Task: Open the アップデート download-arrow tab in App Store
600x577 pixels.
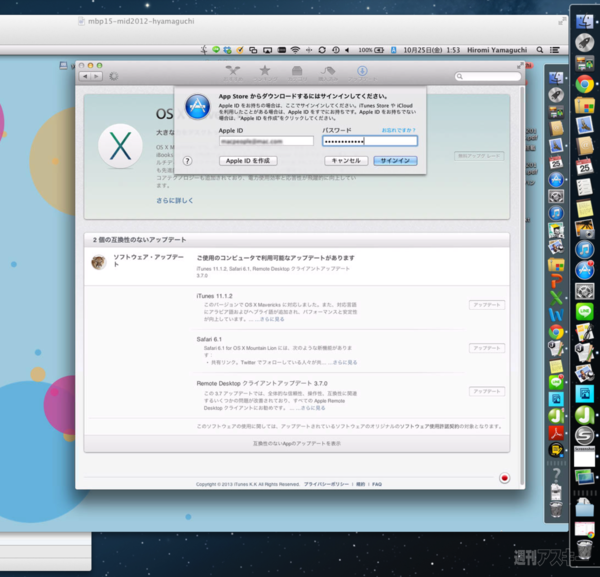Action: 362,73
